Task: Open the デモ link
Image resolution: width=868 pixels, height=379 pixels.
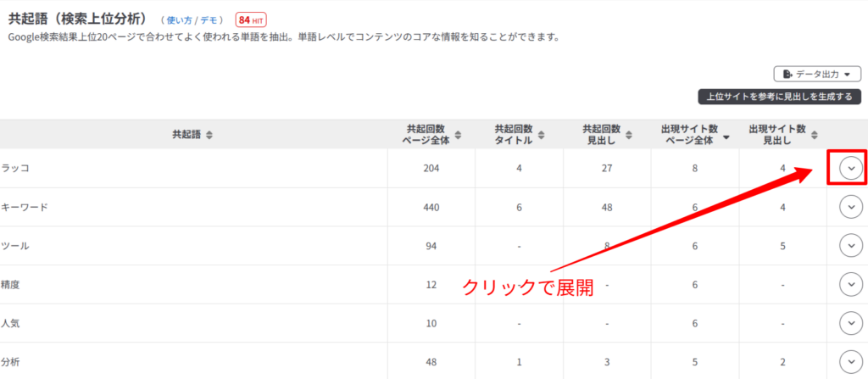Action: 209,20
